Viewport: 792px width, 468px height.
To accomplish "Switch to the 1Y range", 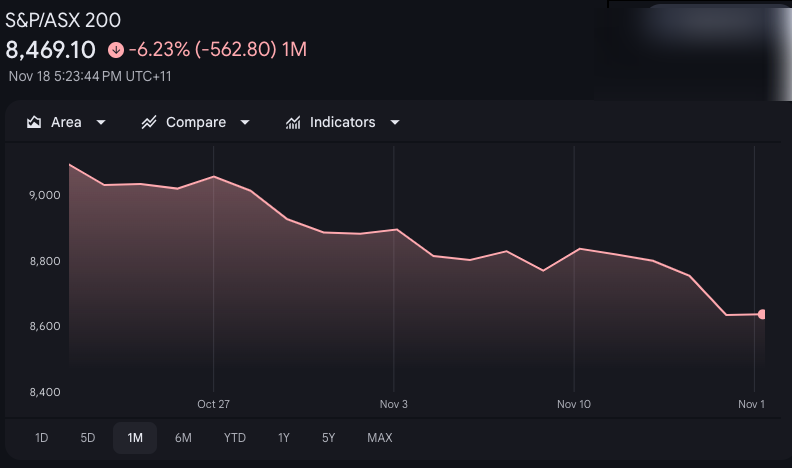I will (x=284, y=438).
